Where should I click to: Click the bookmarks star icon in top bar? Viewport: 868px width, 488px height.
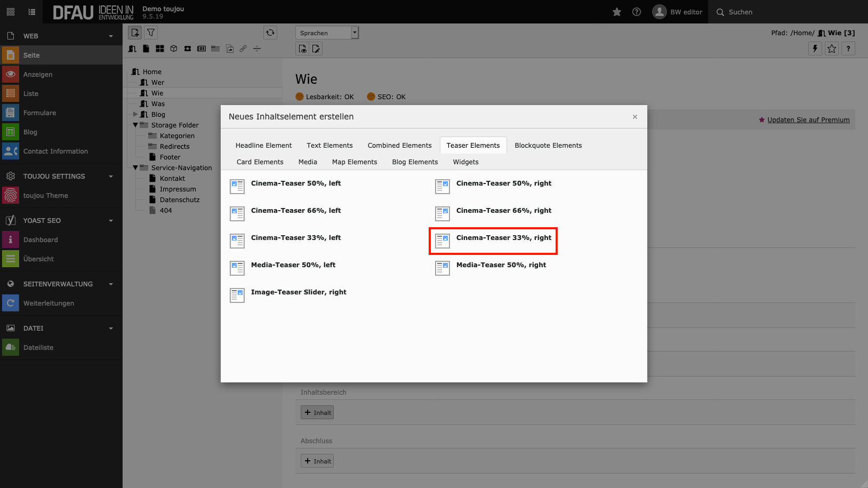click(617, 12)
